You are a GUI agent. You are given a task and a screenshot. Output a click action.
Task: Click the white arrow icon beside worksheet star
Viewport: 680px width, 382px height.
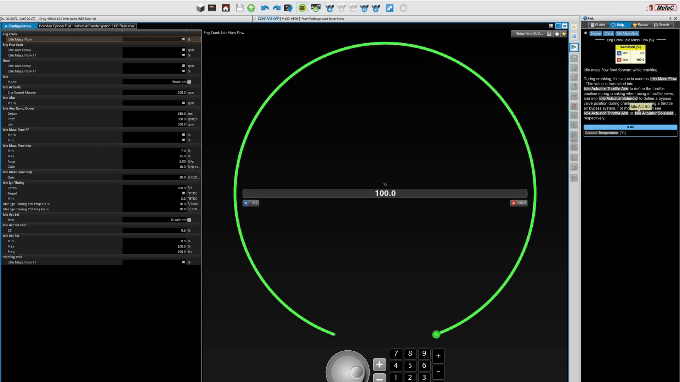(557, 34)
